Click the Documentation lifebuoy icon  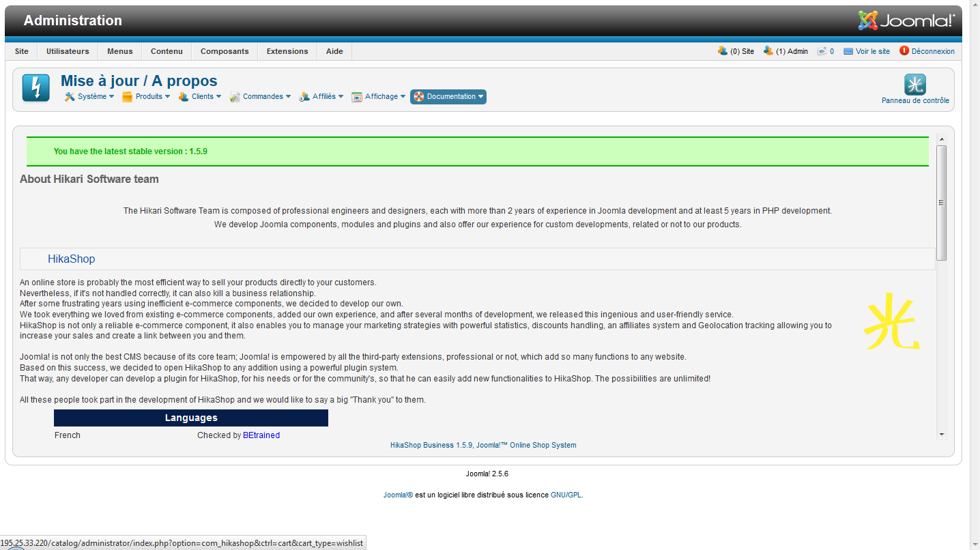pyautogui.click(x=419, y=97)
